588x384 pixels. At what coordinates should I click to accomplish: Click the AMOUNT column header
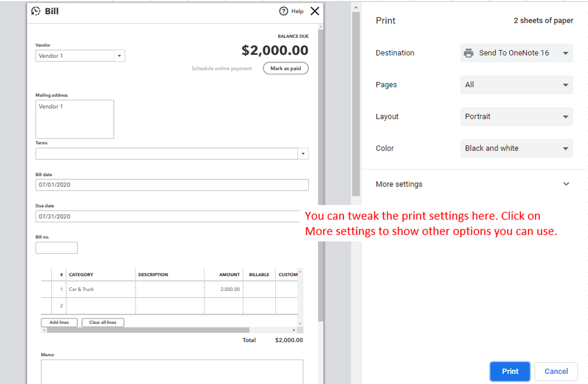tap(230, 274)
